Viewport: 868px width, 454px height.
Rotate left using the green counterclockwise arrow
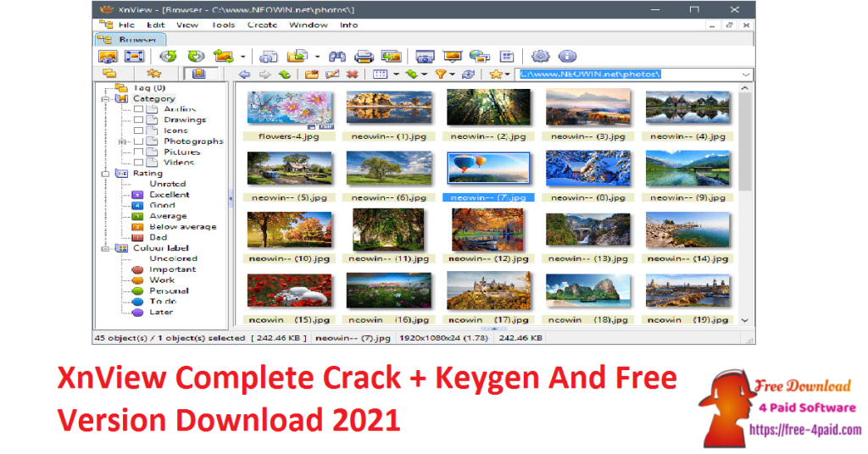(169, 57)
